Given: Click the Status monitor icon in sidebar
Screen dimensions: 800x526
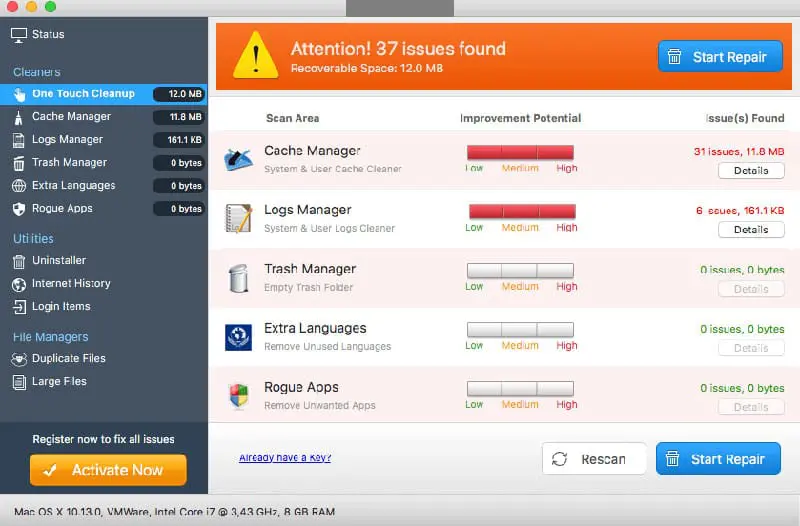Looking at the screenshot, I should coord(19,35).
